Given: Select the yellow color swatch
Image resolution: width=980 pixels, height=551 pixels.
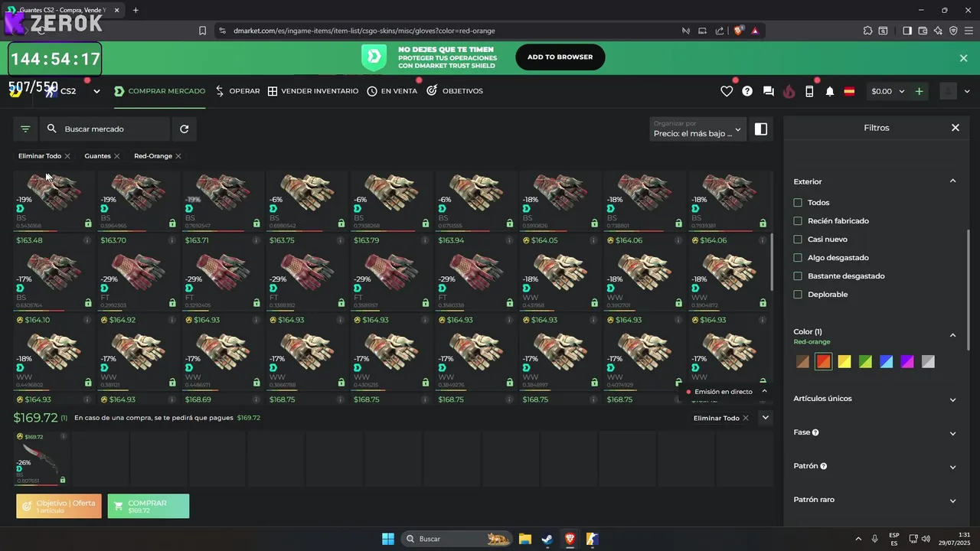Looking at the screenshot, I should (844, 362).
